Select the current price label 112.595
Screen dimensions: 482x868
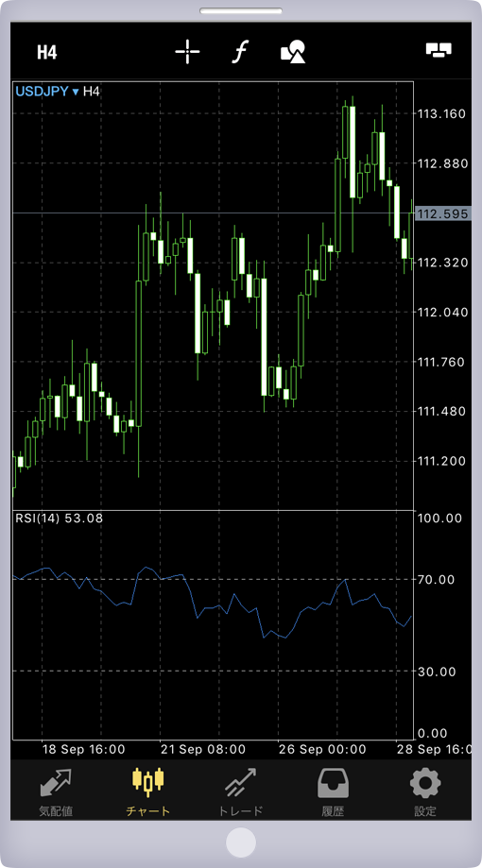coord(442,213)
